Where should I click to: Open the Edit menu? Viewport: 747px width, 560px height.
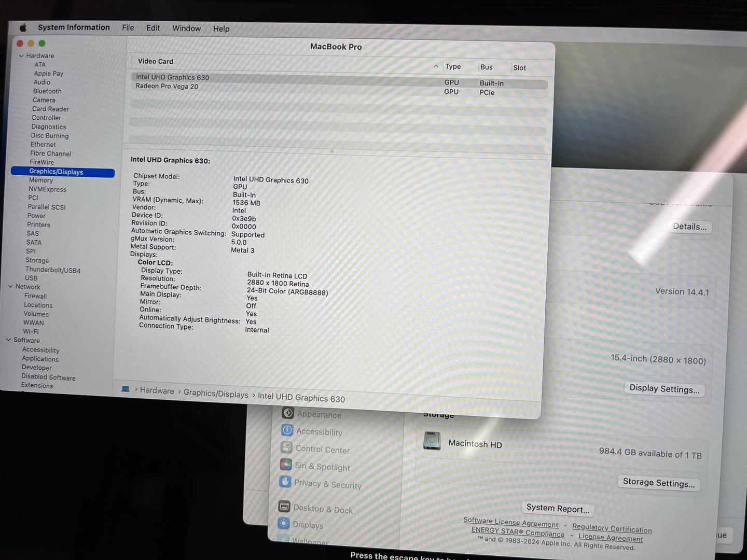tap(153, 28)
